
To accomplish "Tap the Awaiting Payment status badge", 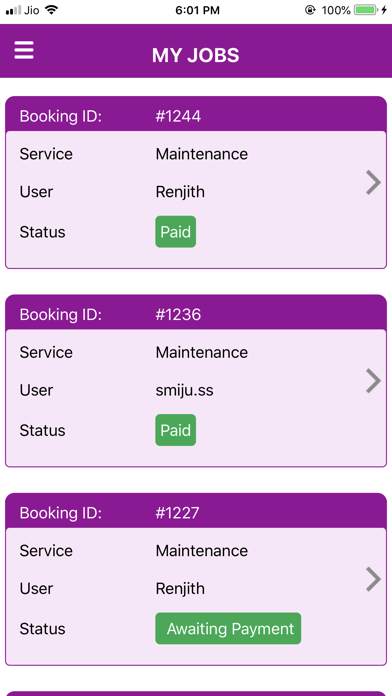I will (x=228, y=629).
